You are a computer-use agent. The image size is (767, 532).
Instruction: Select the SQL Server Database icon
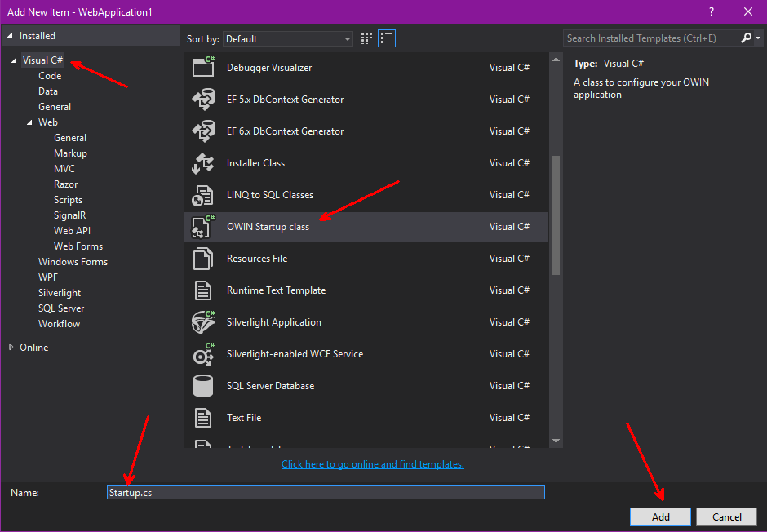(203, 386)
